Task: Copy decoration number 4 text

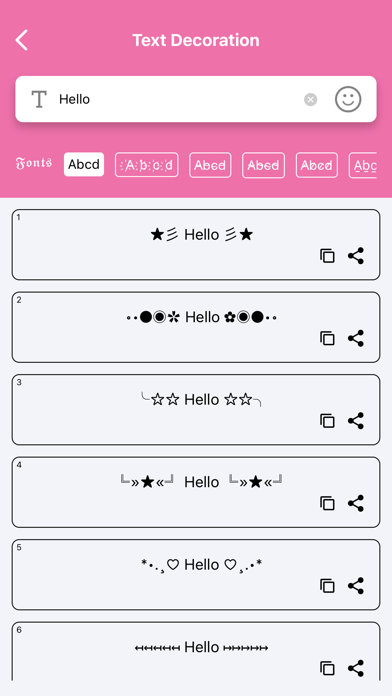Action: pos(327,503)
